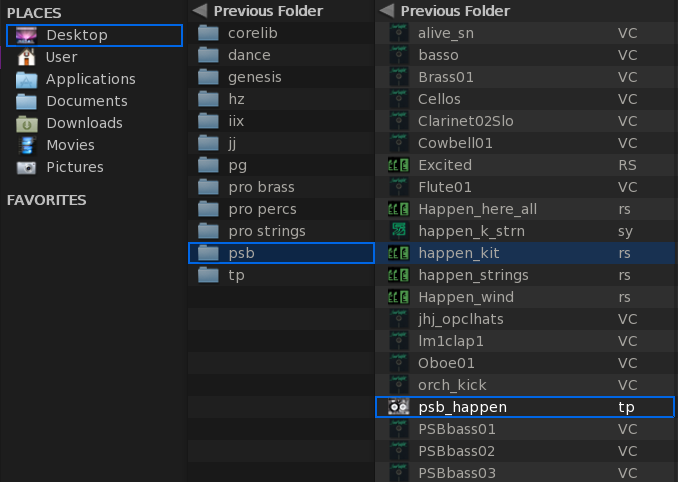
Task: Click the Applications folder icon
Action: point(27,79)
